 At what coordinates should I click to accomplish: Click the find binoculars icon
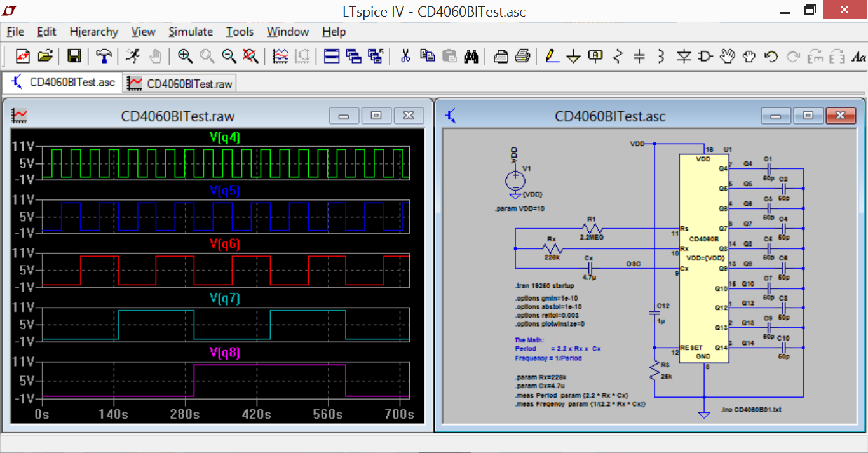point(471,57)
